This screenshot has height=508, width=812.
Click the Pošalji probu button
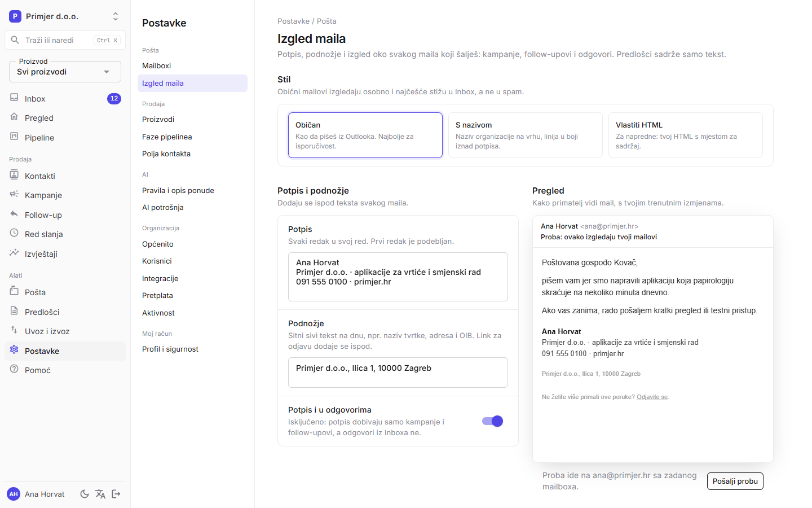click(x=735, y=481)
